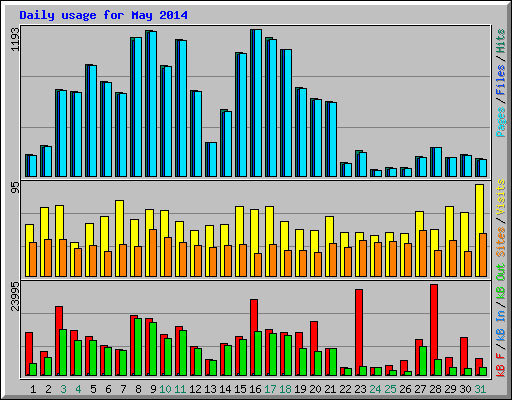
Task: Click the cyan hits bar for day 9
Action: point(153,104)
